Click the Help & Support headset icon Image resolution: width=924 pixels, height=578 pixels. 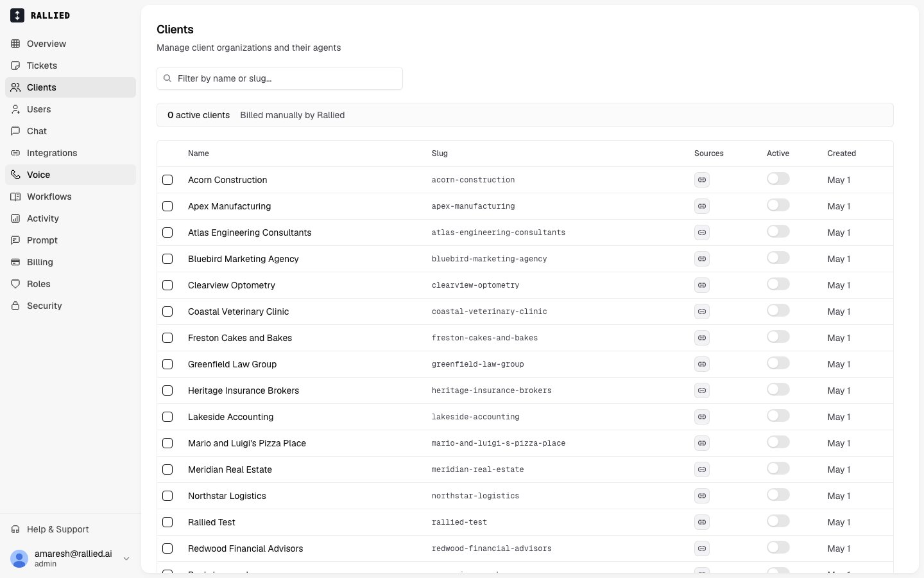[x=15, y=529]
